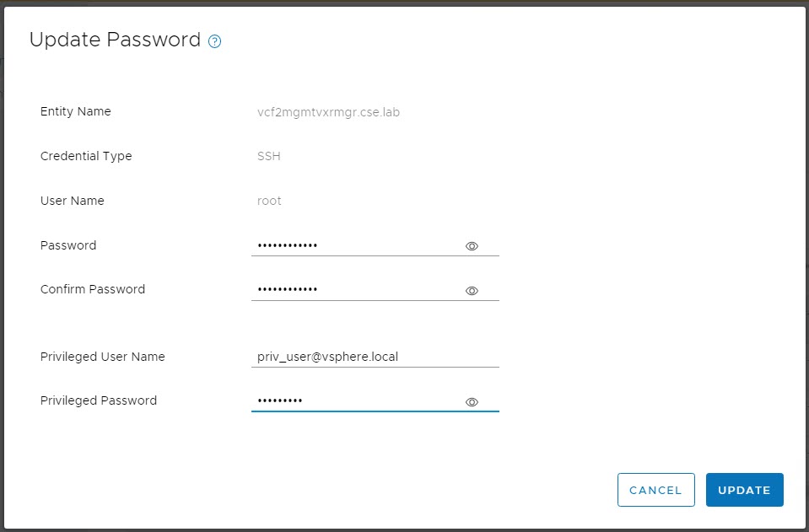Show the Password field characters
809x532 pixels.
(x=472, y=246)
